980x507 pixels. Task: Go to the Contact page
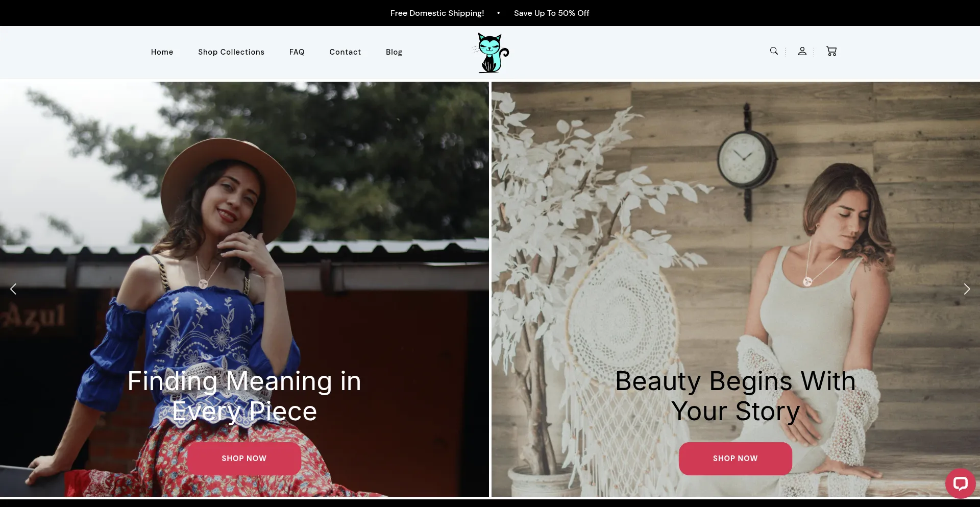345,52
